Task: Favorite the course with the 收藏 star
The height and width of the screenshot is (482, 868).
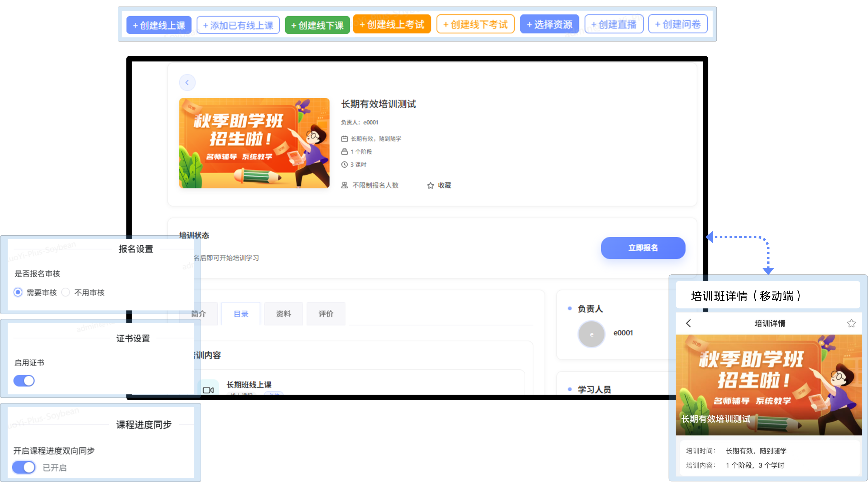Action: coord(439,186)
